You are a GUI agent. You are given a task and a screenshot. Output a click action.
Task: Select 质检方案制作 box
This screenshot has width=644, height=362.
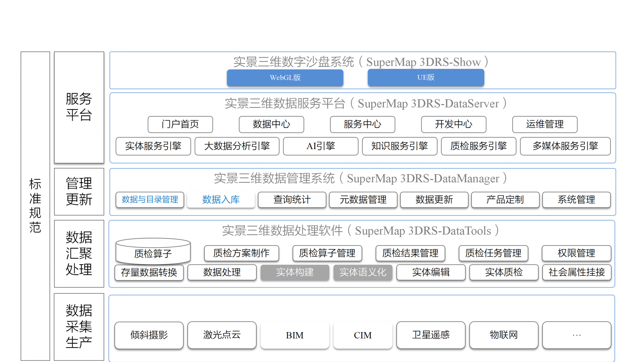241,253
